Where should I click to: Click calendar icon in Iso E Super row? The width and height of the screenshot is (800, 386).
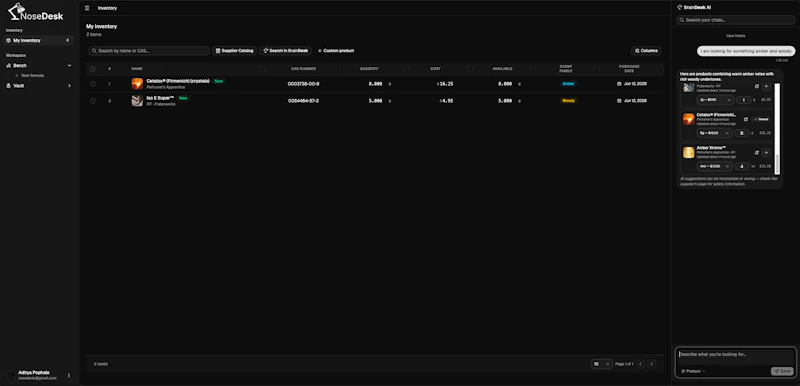coord(619,101)
